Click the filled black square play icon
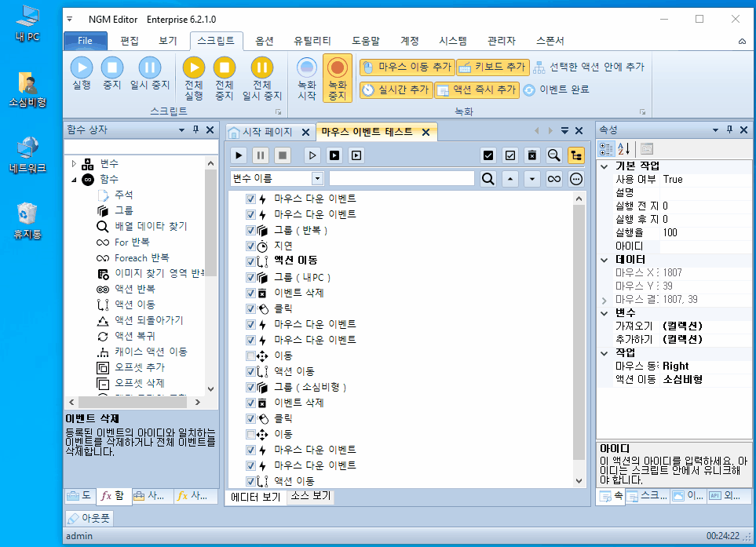756x547 pixels. pos(334,155)
